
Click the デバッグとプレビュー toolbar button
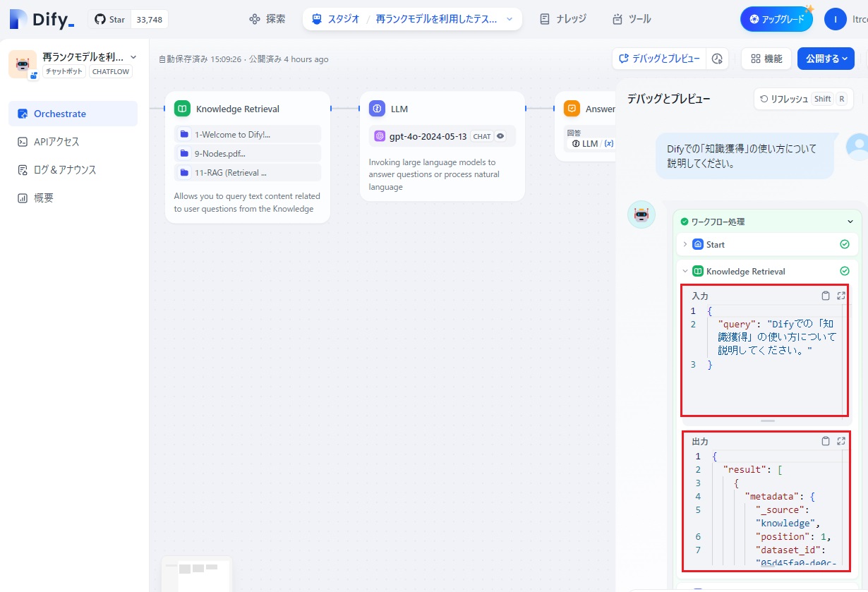659,59
